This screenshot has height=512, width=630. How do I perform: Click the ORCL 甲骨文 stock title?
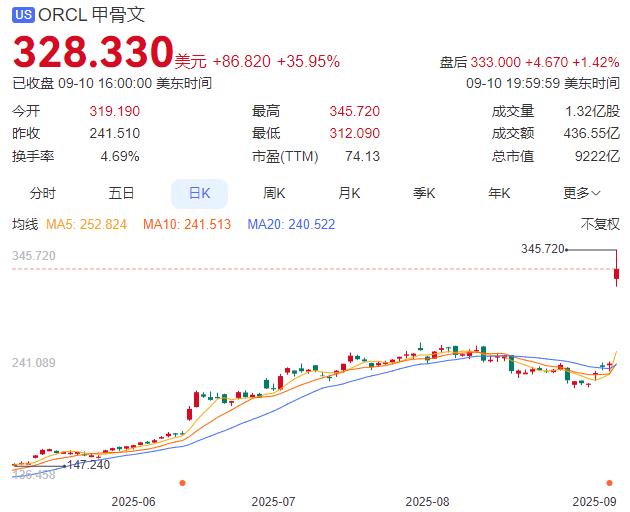coord(91,15)
